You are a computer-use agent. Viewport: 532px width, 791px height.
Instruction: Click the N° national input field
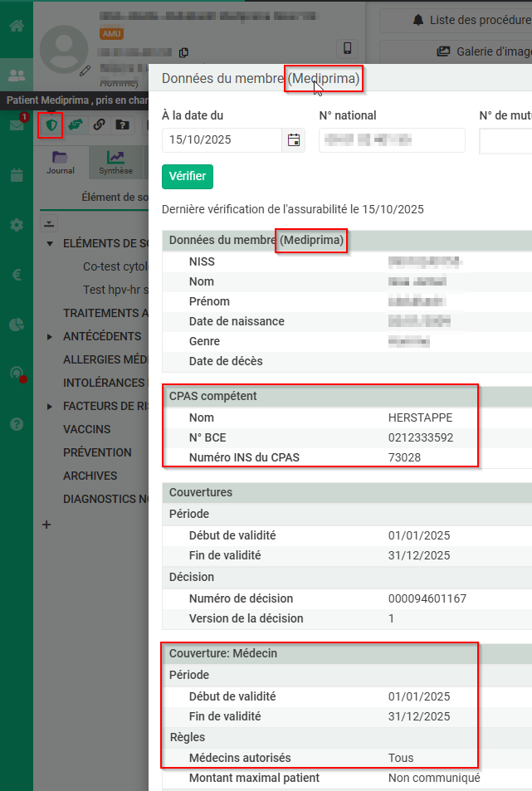[x=392, y=140]
